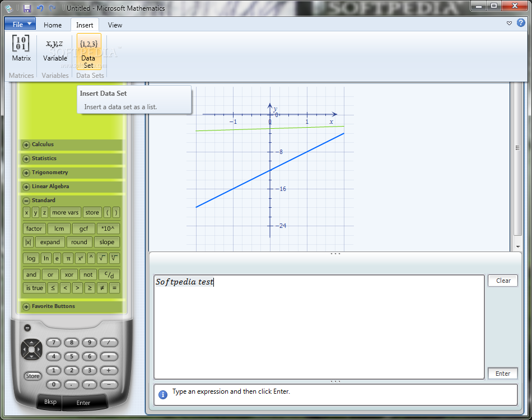532x420 pixels.
Task: Click the calculator Bksp key
Action: click(50, 402)
